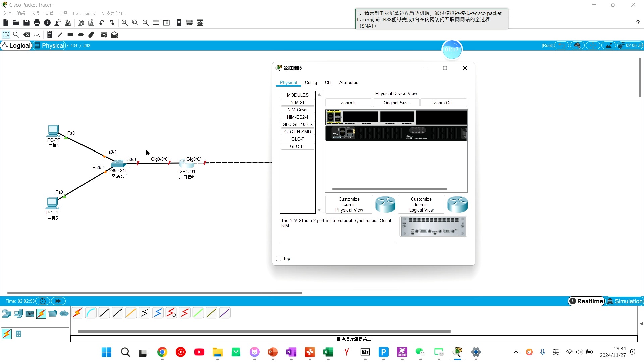The image size is (644, 362).
Task: Reset workspace zoom
Action: tap(135, 23)
